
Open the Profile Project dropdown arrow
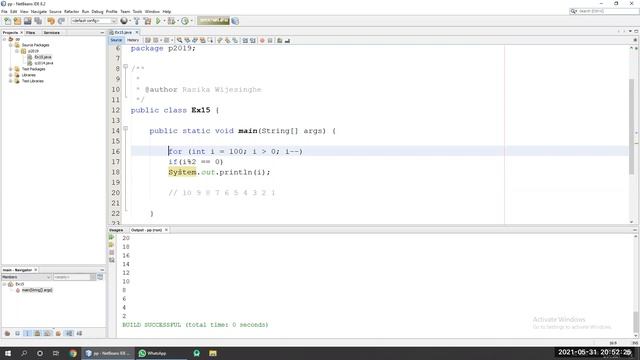click(191, 21)
